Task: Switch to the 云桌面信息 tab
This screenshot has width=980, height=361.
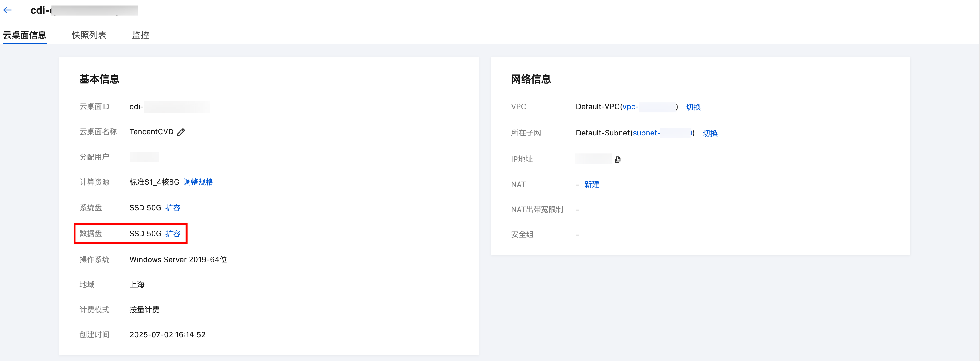Action: point(25,35)
